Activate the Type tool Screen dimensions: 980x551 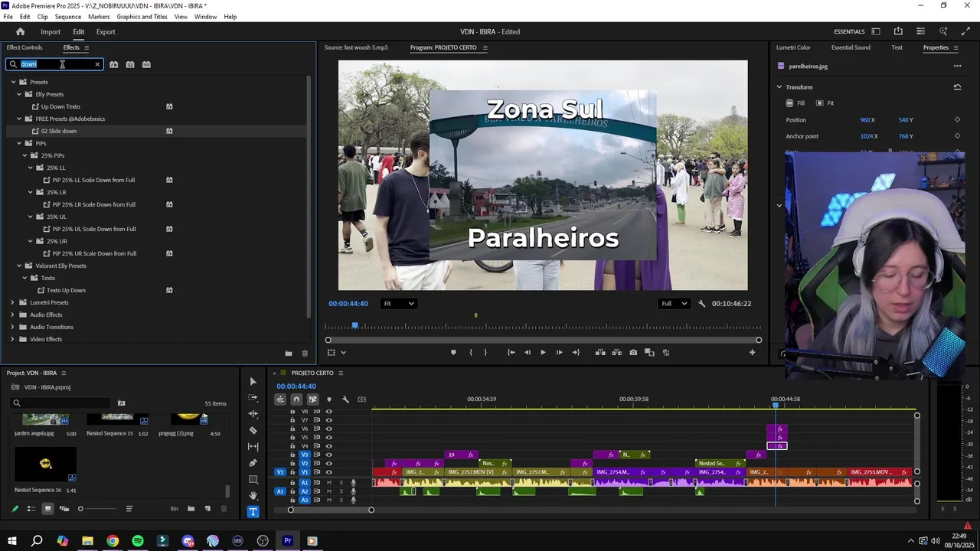pyautogui.click(x=253, y=511)
